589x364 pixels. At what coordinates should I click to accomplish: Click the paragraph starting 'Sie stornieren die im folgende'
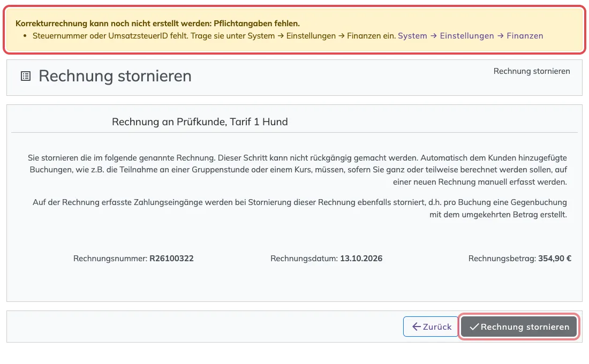[x=298, y=170]
